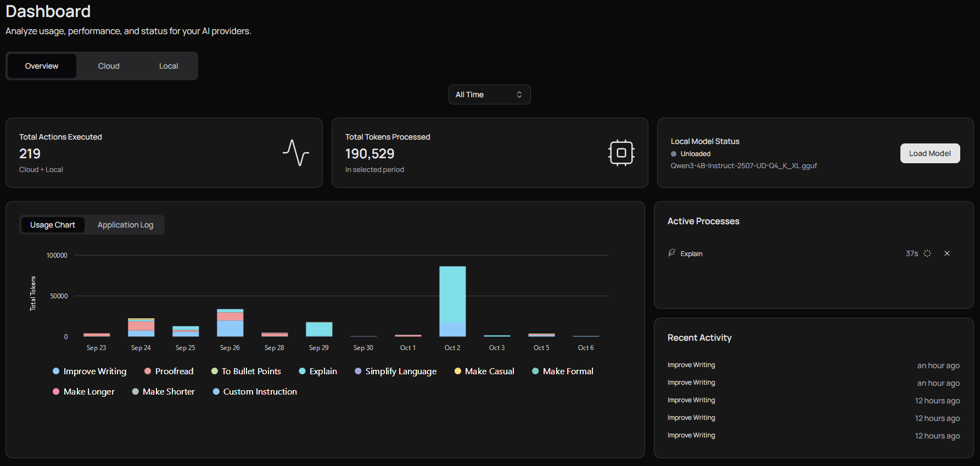
Task: Click the processor chip icon
Action: 621,153
